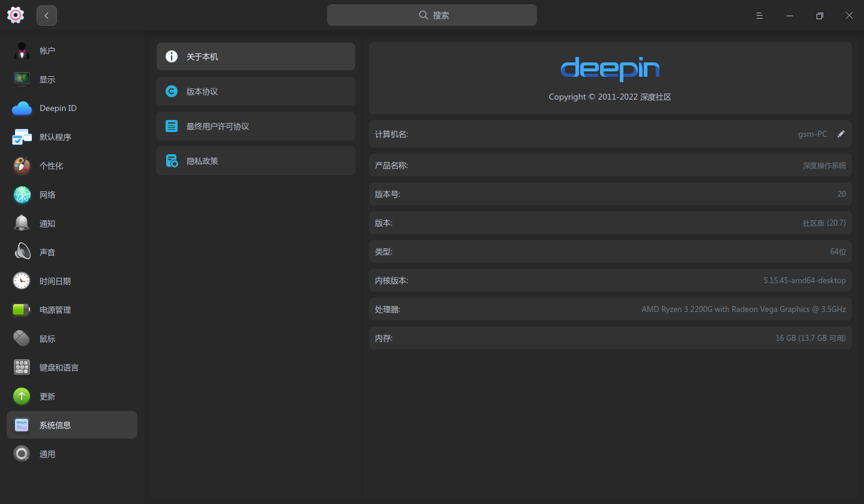Open the 帐户 accounts icon
The image size is (864, 504).
click(x=22, y=50)
